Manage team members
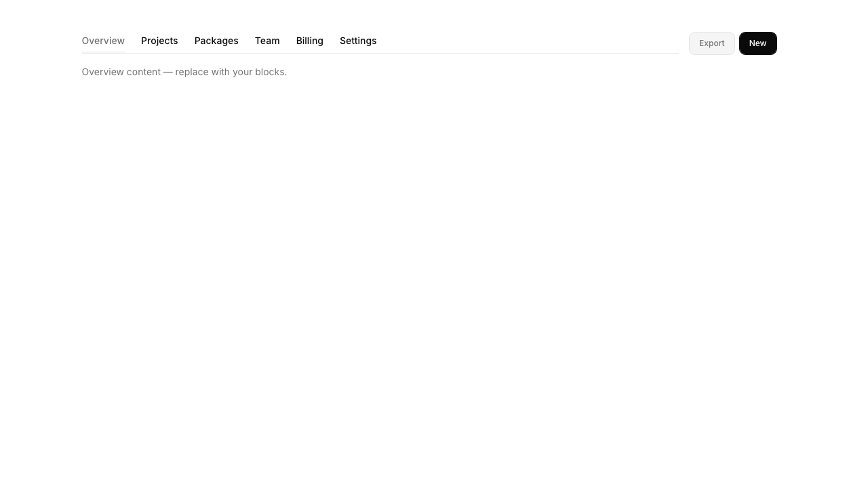The image size is (868, 488). pos(267,41)
